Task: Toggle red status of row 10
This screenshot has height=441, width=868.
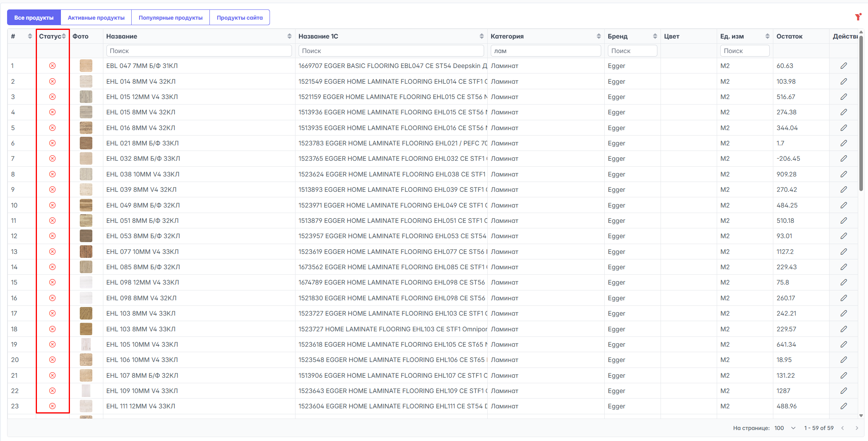Action: coord(52,205)
